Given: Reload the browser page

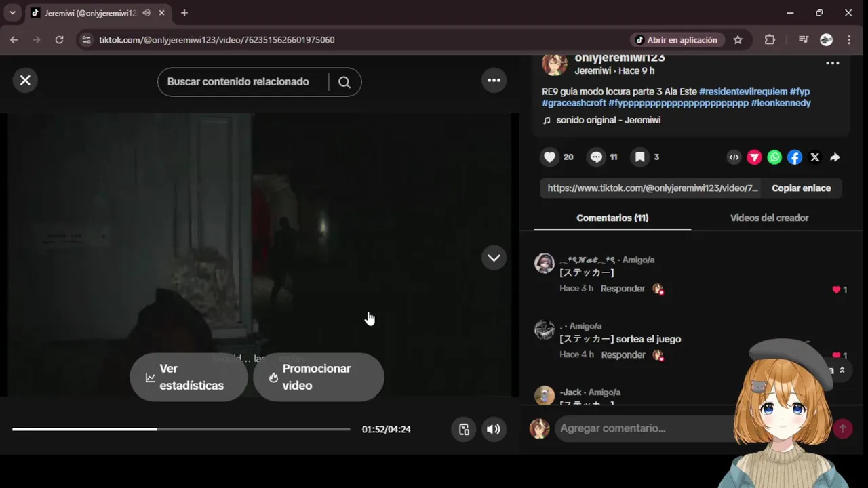Looking at the screenshot, I should 59,40.
